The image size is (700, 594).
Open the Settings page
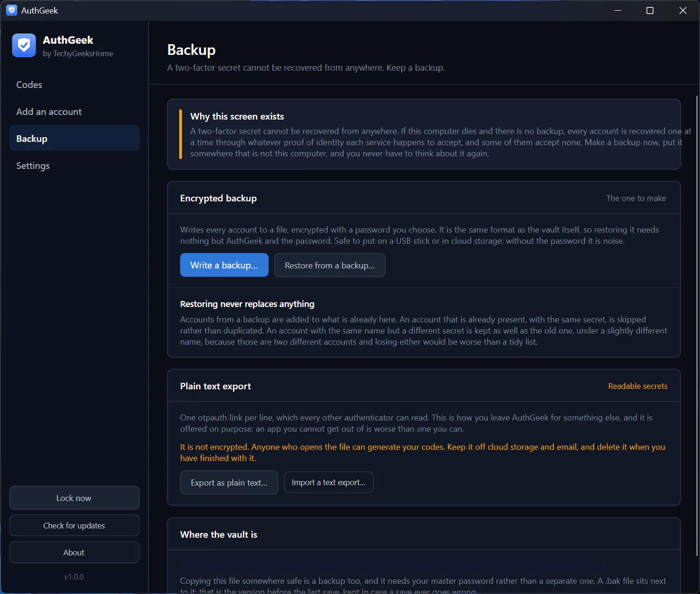click(74, 166)
